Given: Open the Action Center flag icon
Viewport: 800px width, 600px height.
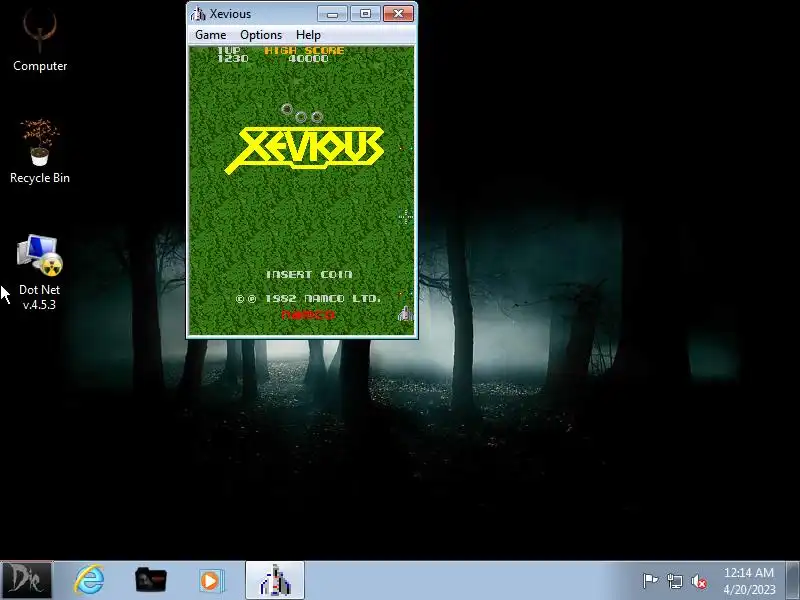Looking at the screenshot, I should pyautogui.click(x=650, y=581).
